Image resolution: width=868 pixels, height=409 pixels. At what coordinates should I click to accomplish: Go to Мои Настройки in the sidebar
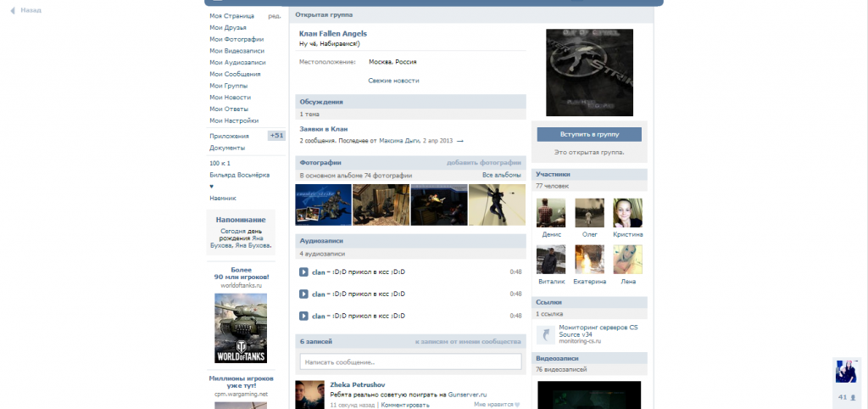click(x=234, y=120)
